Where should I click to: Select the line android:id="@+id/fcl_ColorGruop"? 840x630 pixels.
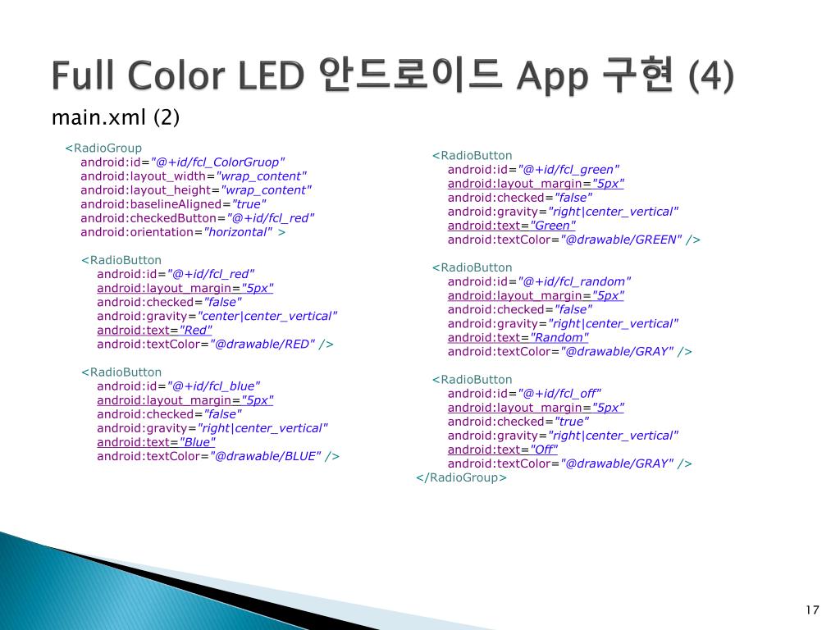(x=183, y=162)
